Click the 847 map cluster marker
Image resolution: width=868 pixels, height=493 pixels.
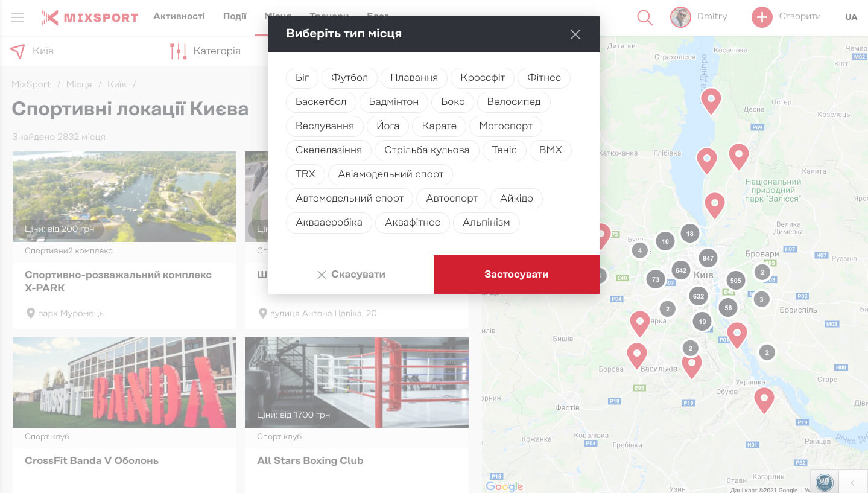tap(708, 258)
